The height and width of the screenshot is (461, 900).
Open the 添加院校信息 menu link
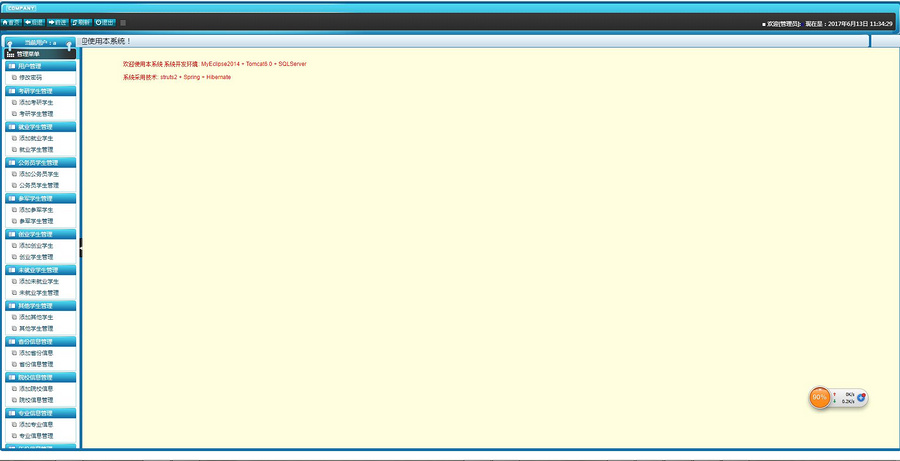[36, 389]
